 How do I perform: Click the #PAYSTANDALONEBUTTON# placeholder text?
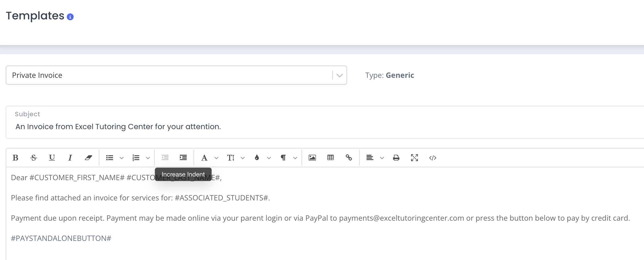coord(61,238)
